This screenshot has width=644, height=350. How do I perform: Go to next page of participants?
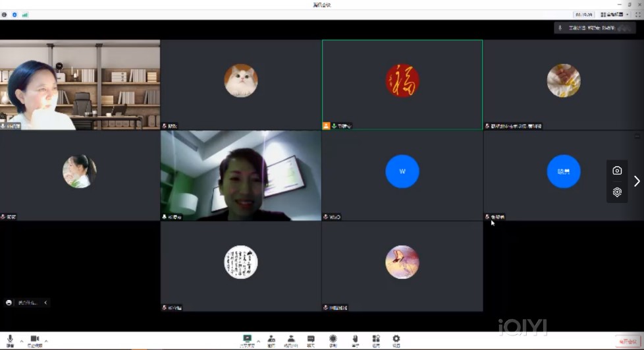[636, 181]
